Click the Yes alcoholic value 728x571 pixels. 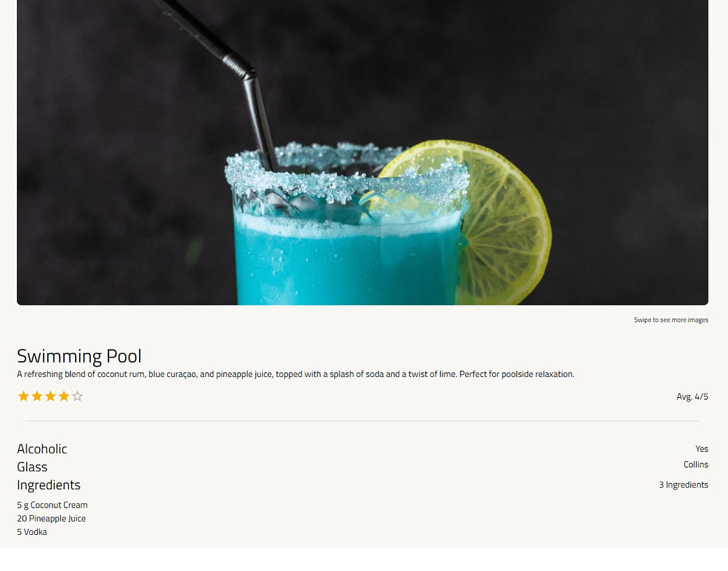702,449
